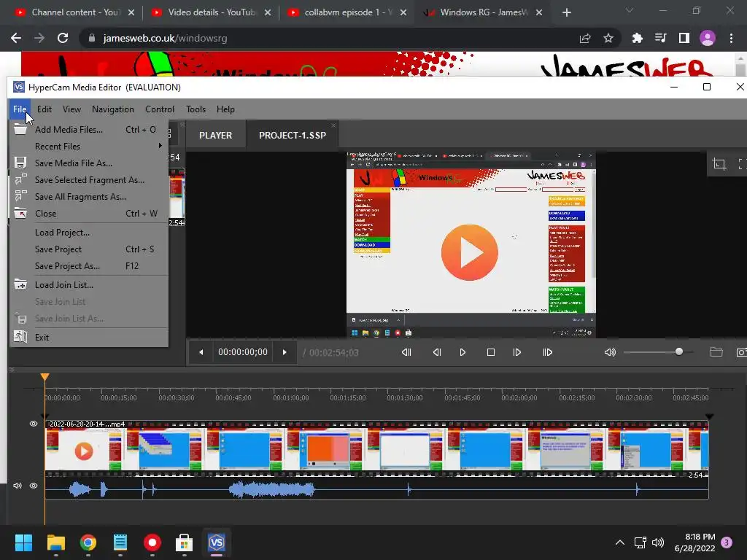
Task: Step timecode forward with right arrow
Action: click(x=285, y=352)
